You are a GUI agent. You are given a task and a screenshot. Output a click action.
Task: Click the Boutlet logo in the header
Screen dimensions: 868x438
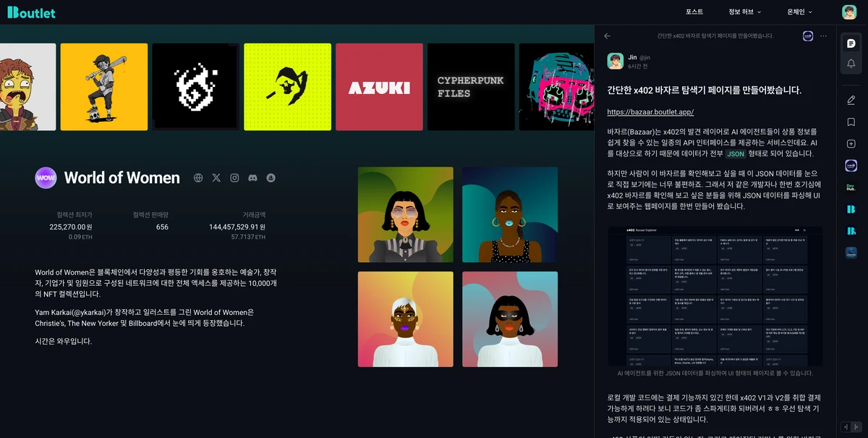(x=32, y=12)
